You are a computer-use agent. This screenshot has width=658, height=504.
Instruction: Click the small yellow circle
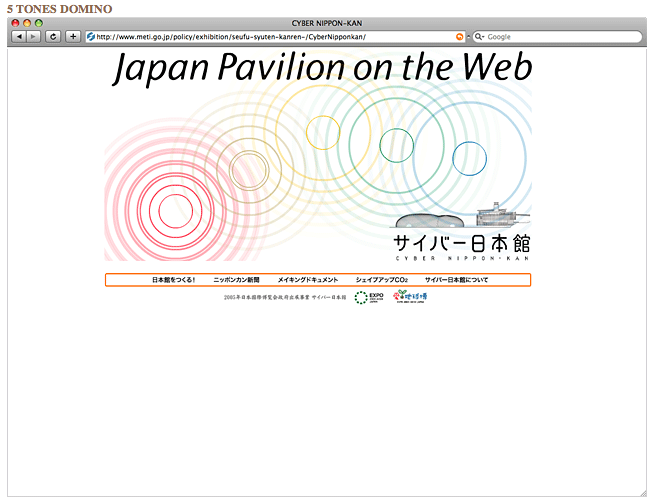pyautogui.click(x=323, y=133)
